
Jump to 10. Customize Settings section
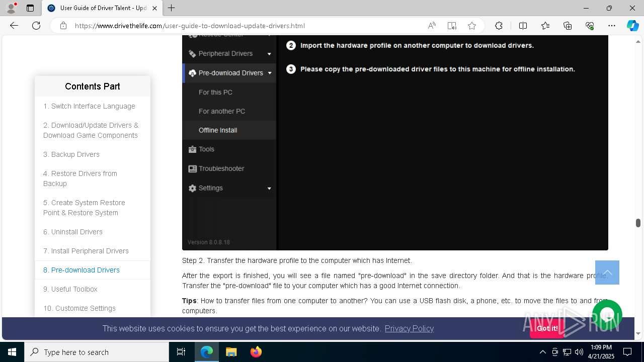pos(79,308)
